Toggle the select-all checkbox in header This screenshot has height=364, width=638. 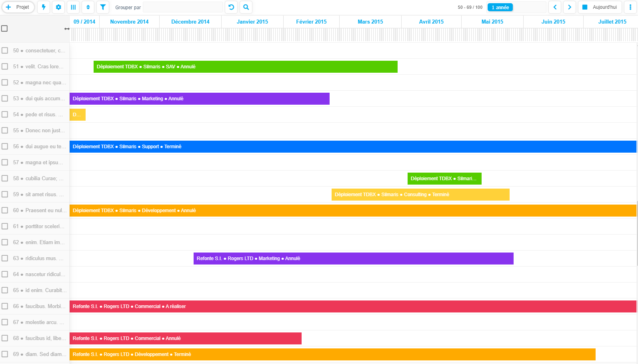[5, 28]
